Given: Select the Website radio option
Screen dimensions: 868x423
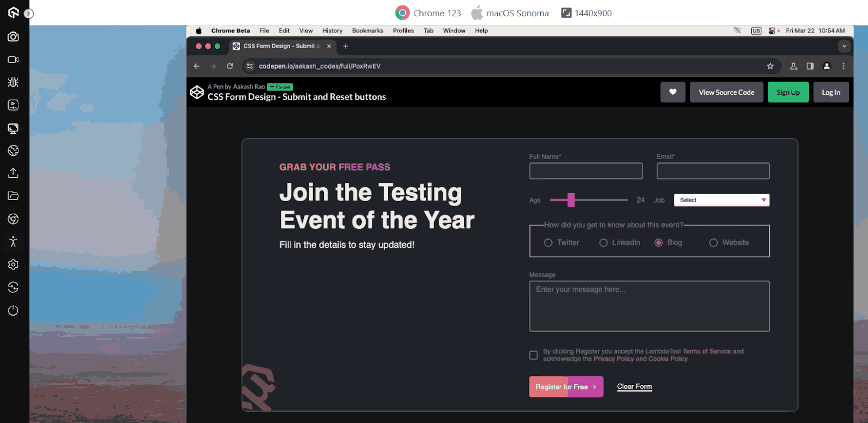Looking at the screenshot, I should [x=713, y=243].
